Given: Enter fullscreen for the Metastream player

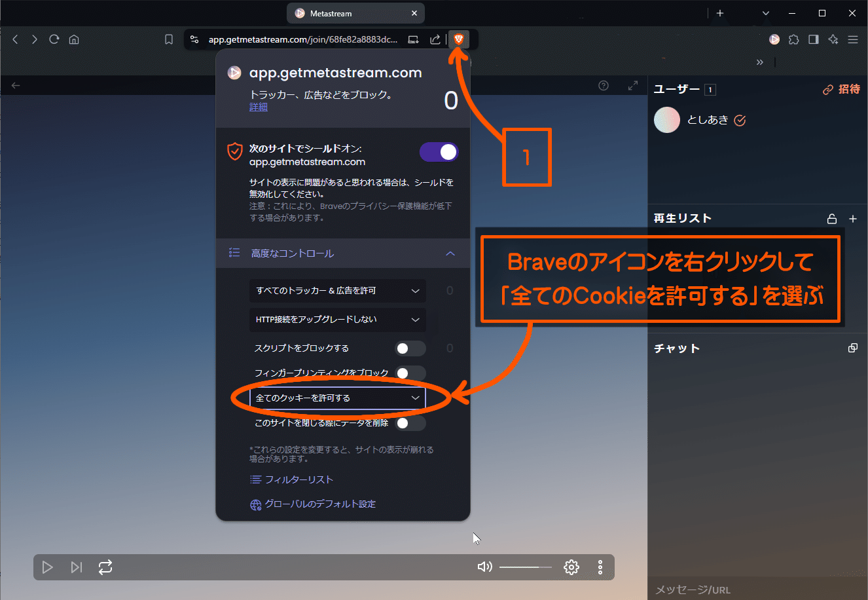Looking at the screenshot, I should click(x=633, y=86).
